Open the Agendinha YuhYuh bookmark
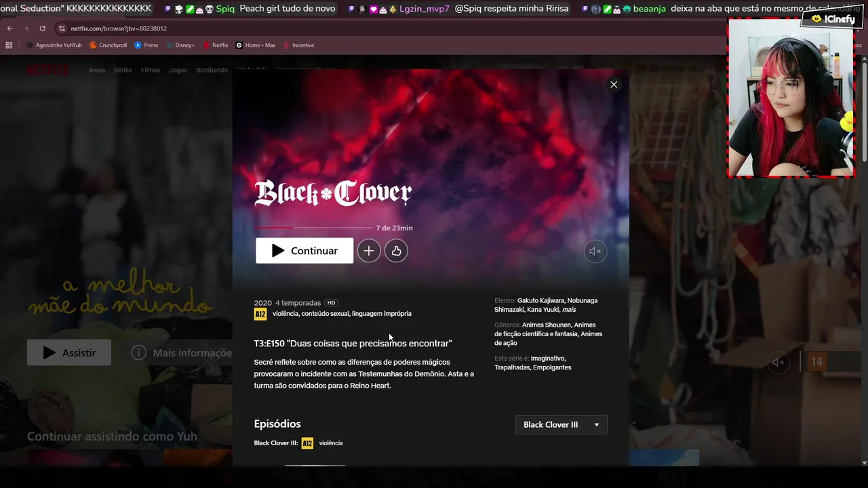This screenshot has width=868, height=488. pos(54,45)
